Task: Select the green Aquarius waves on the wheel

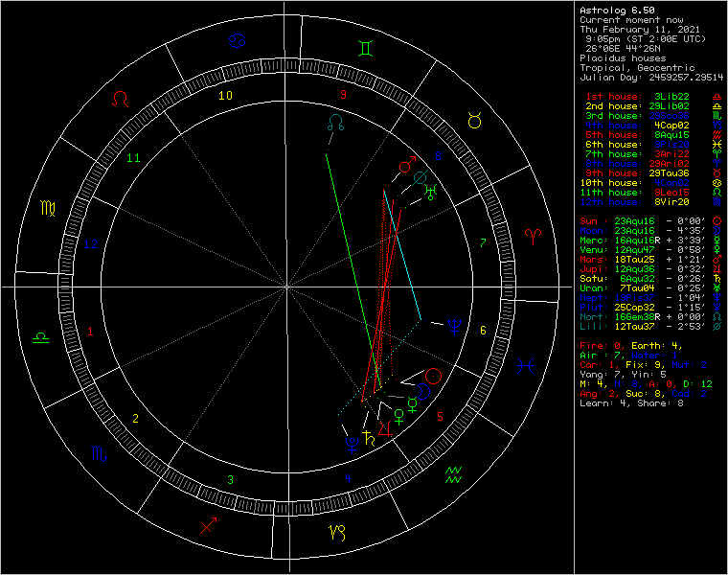Action: coord(453,473)
